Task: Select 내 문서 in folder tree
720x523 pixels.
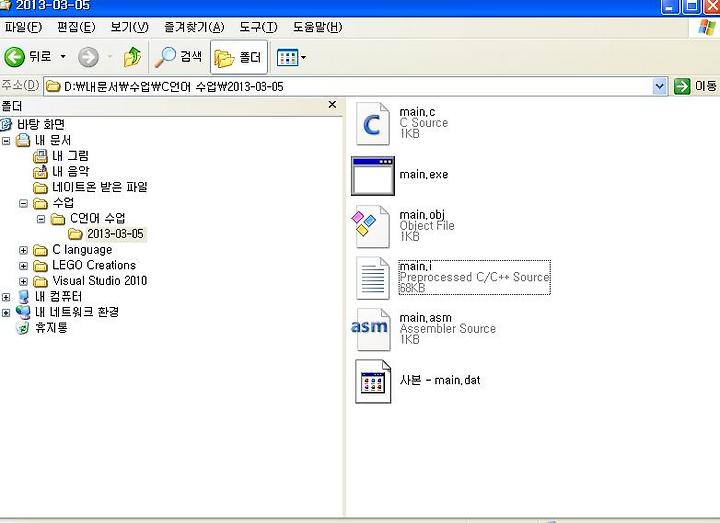Action: pyautogui.click(x=53, y=140)
